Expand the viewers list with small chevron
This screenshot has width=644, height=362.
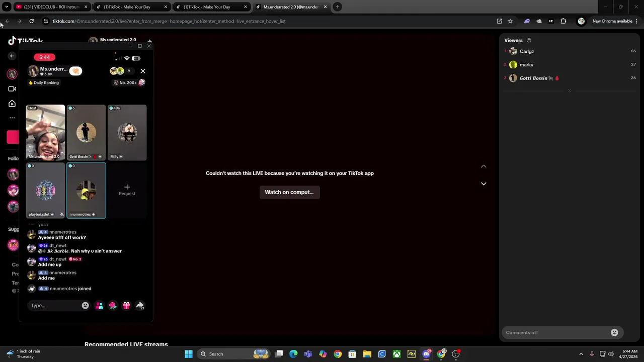tap(570, 91)
